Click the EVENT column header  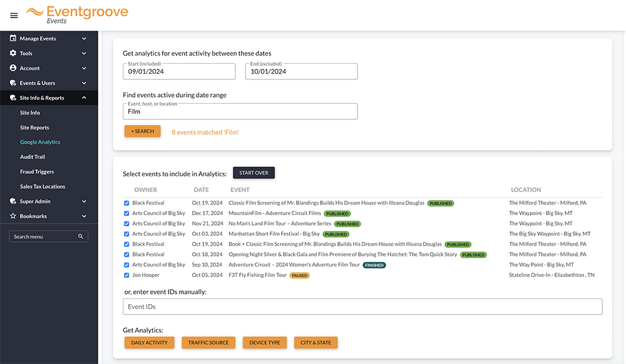coord(240,190)
